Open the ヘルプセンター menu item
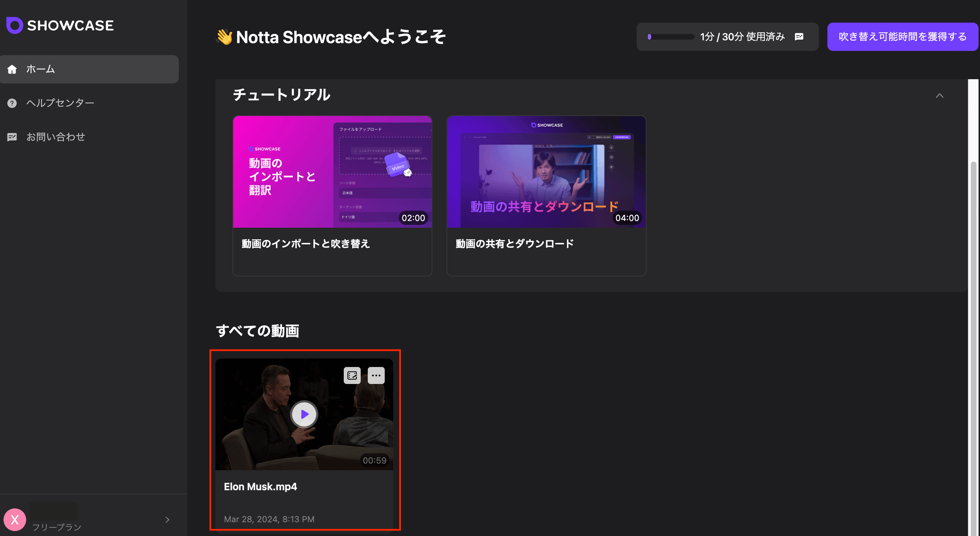The image size is (980, 536). (89, 103)
